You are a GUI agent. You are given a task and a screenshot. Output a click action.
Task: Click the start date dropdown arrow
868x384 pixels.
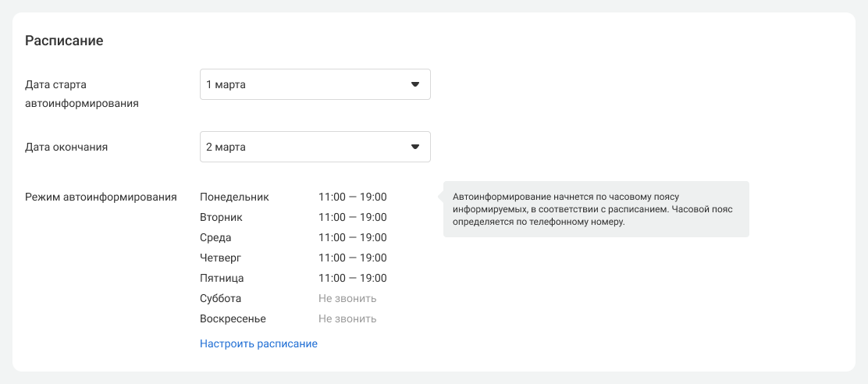415,84
